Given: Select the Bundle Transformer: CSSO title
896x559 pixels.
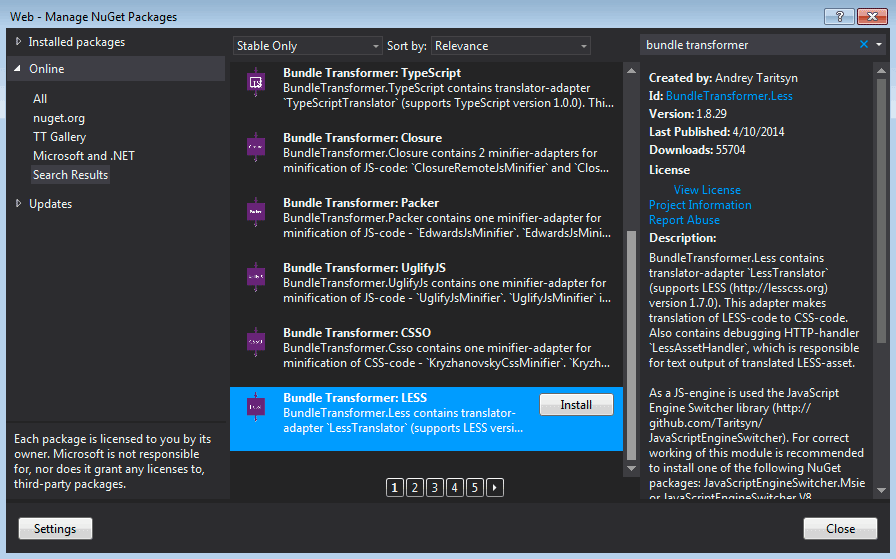Looking at the screenshot, I should [357, 333].
